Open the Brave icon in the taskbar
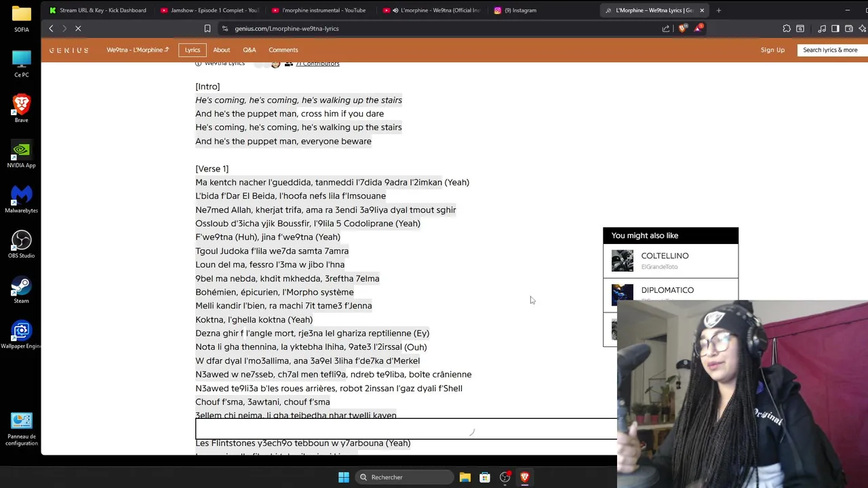The width and height of the screenshot is (868, 488). [x=524, y=477]
